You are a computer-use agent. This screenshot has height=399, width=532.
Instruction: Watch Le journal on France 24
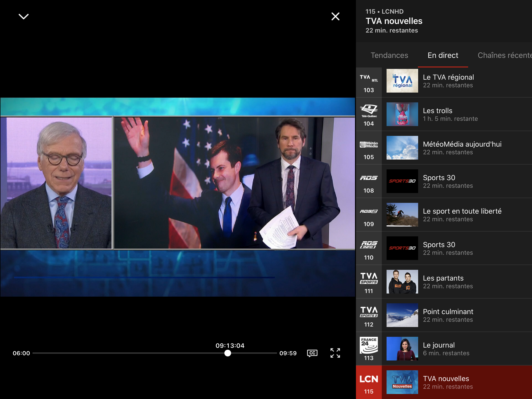tap(439, 345)
